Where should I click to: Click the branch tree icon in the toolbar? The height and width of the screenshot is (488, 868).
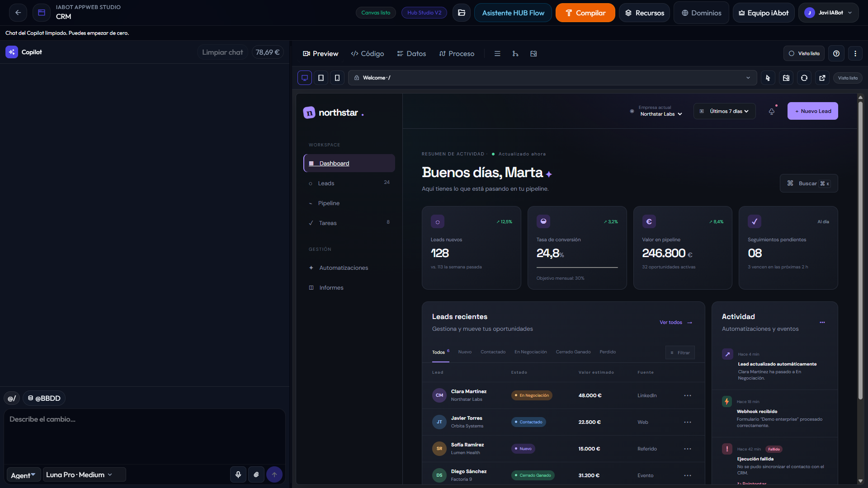[515, 53]
